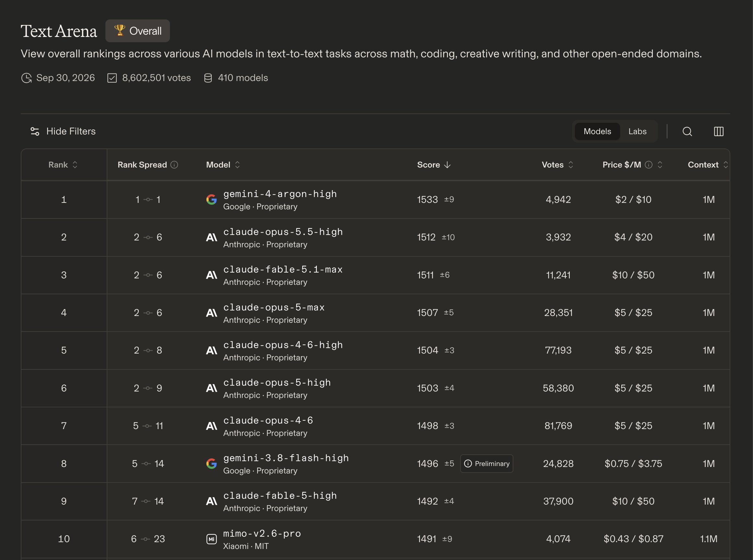Click the 58,380 votes cell
753x560 pixels.
(558, 388)
